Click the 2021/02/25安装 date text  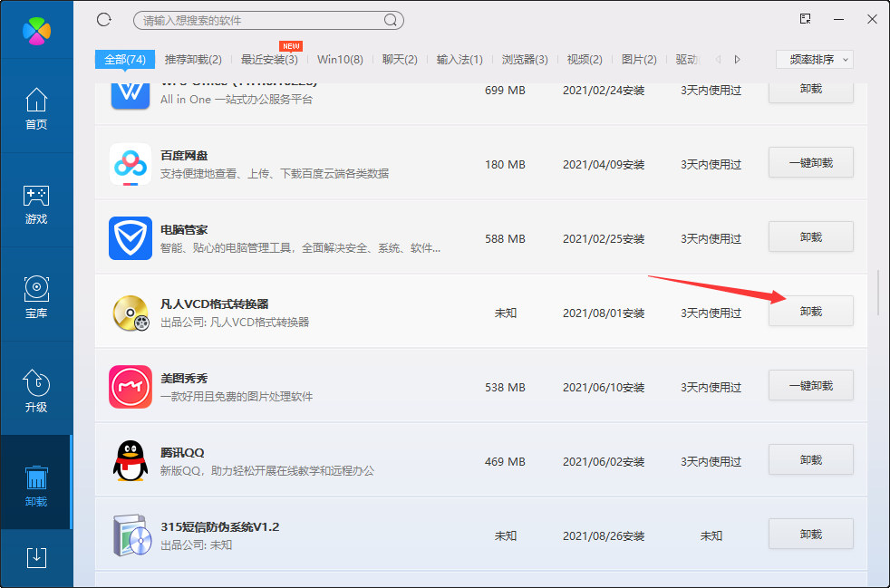pos(604,239)
